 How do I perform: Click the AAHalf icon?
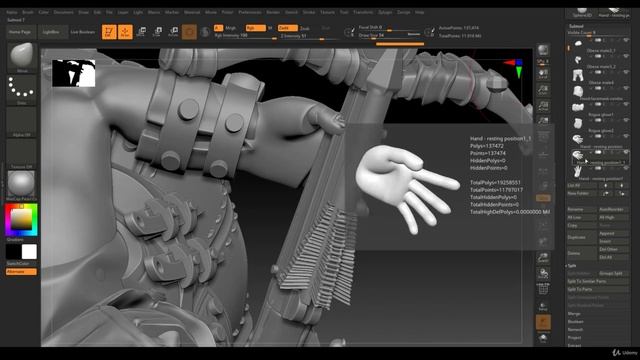[543, 120]
